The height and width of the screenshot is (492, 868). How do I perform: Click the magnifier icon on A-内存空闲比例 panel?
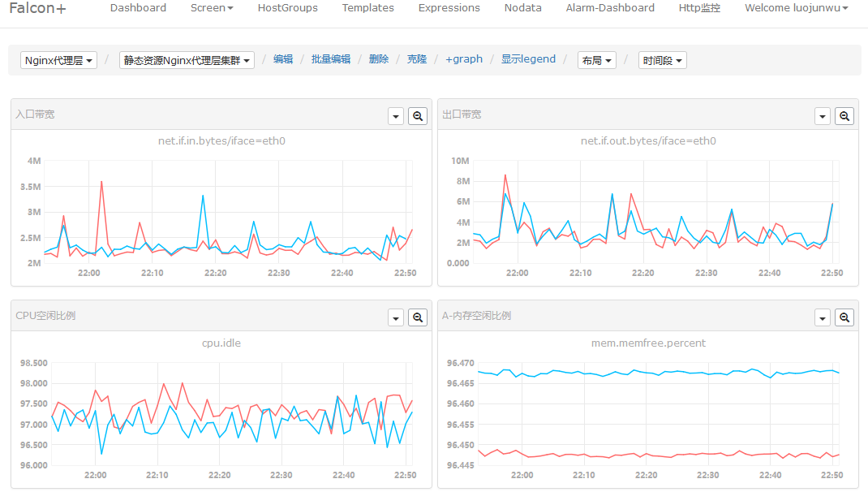[x=844, y=317]
